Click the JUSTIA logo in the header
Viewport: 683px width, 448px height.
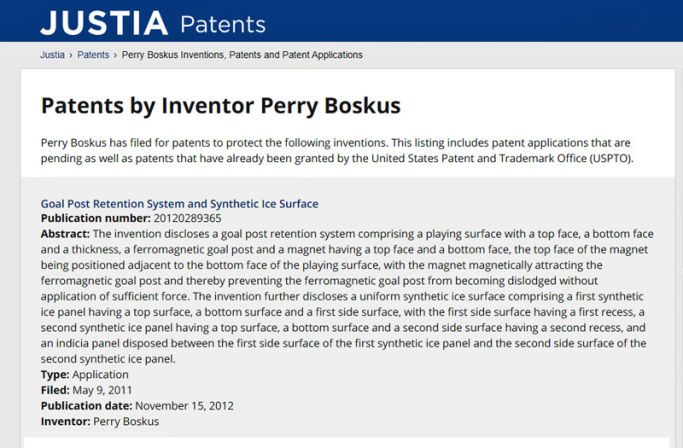click(x=103, y=22)
